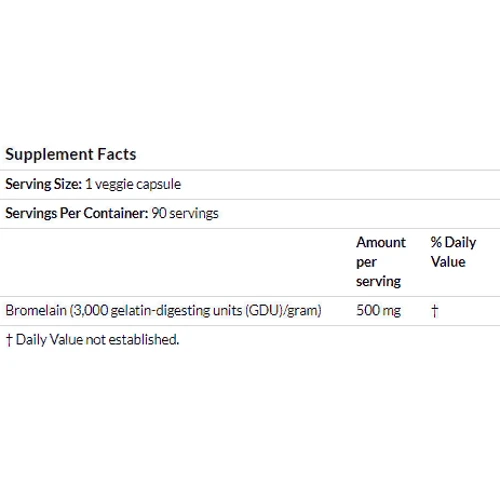Click the word 'Value' in column header
Image resolution: width=500 pixels, height=500 pixels.
pyautogui.click(x=448, y=262)
